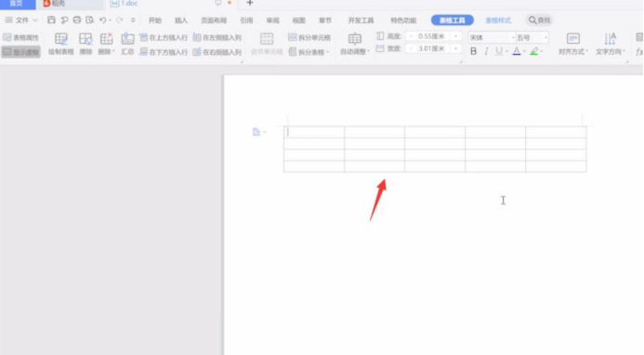Toggle 显示虚框 show gridlines

click(x=20, y=52)
